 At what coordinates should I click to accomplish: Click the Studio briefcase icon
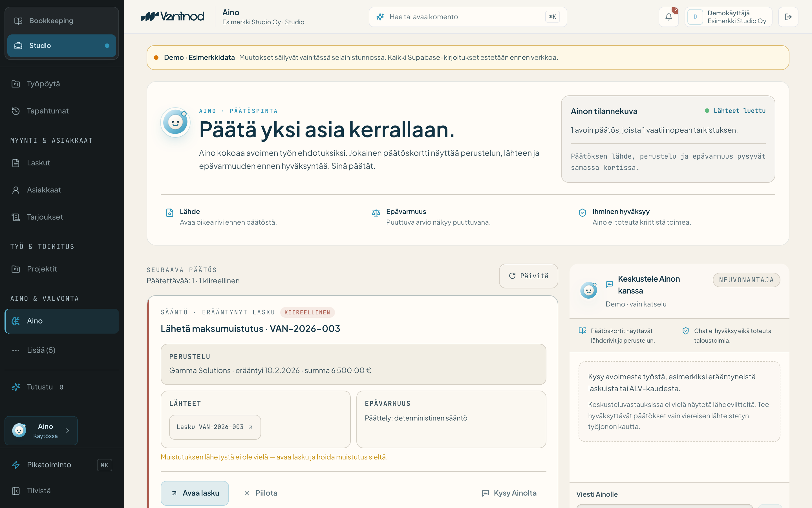coord(18,46)
